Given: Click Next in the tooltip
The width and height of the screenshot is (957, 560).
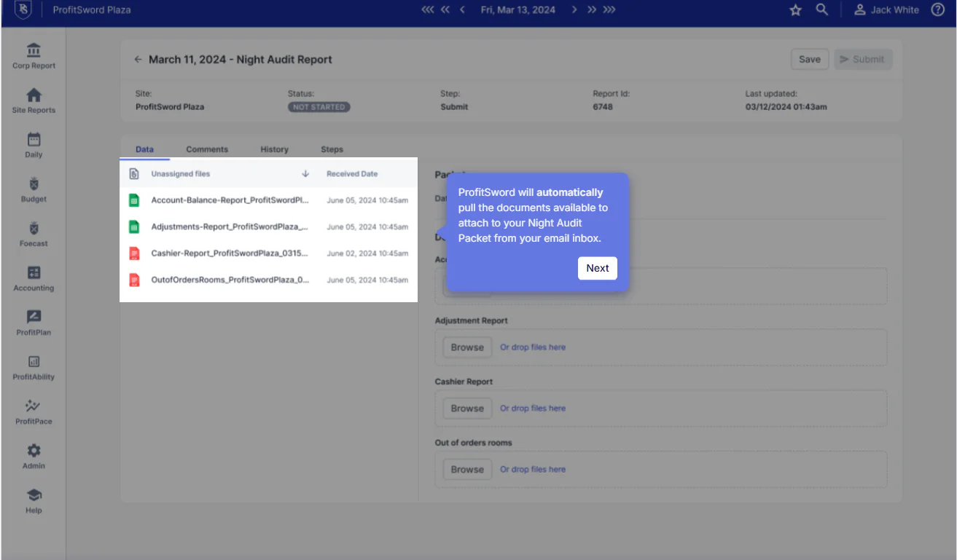Looking at the screenshot, I should (598, 268).
